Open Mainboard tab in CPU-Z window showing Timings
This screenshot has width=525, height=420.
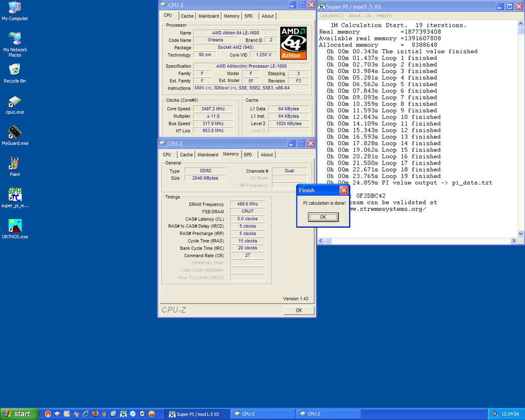coord(208,155)
